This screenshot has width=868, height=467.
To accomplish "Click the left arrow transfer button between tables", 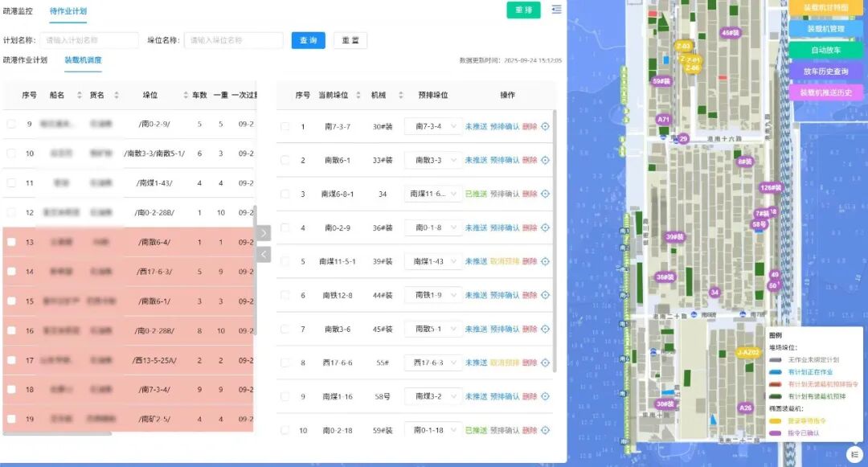I will point(264,255).
